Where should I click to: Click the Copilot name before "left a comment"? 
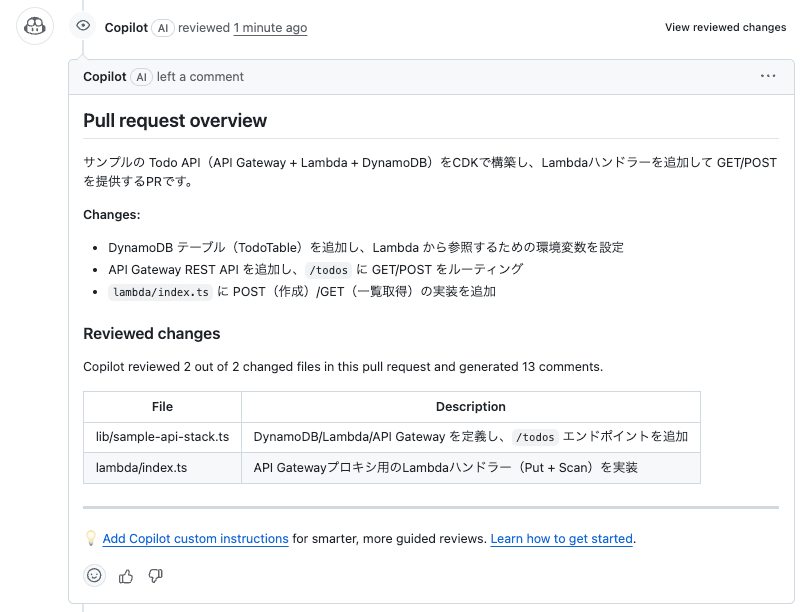pos(105,77)
